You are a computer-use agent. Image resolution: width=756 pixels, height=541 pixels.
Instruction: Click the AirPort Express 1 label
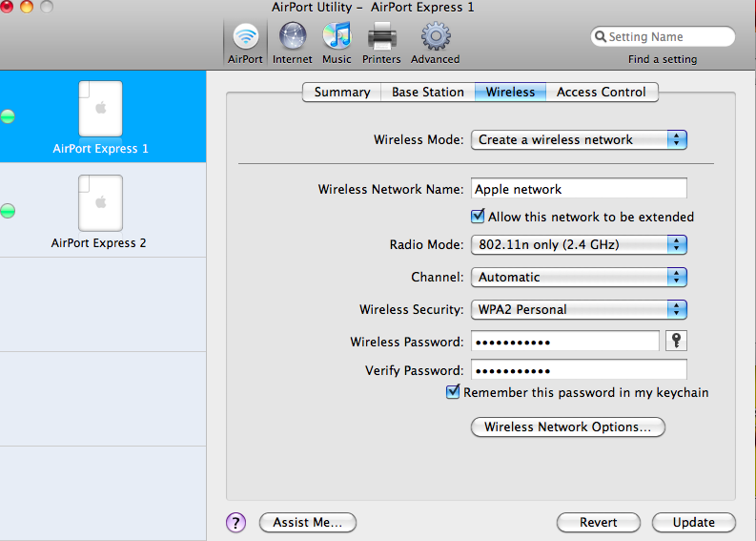coord(100,149)
